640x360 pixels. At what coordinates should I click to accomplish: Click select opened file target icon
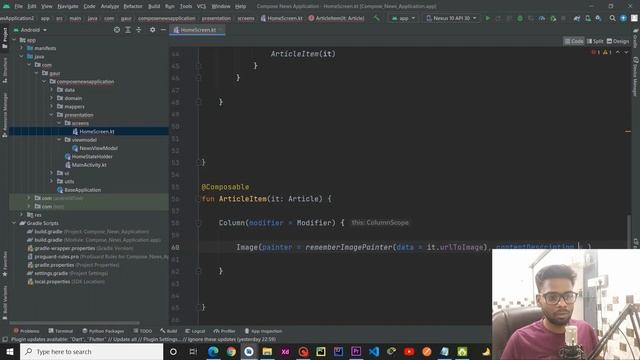tap(117, 30)
